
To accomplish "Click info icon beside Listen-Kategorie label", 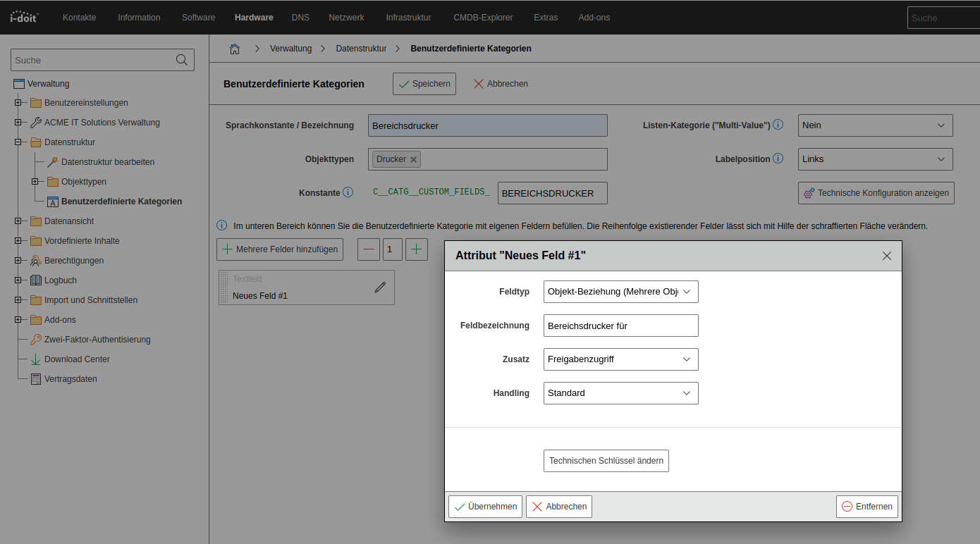I will pyautogui.click(x=778, y=125).
